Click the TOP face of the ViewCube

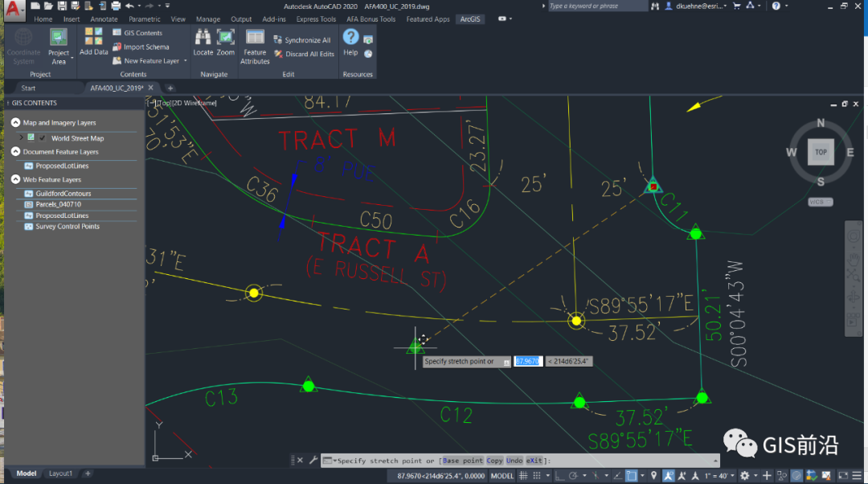821,152
